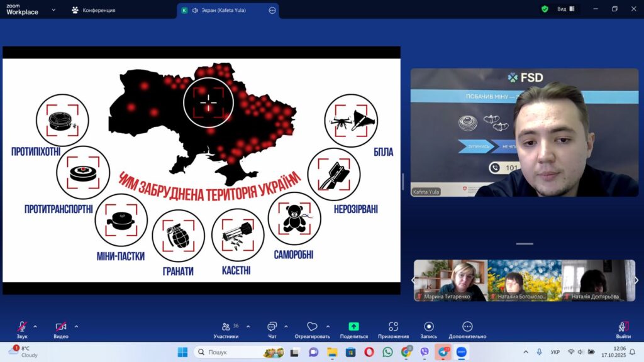
Task: Start recording with the Запись button
Action: click(x=428, y=327)
